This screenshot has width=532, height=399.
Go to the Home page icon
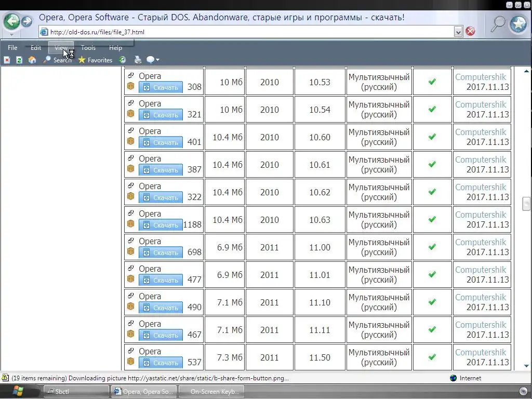click(32, 60)
